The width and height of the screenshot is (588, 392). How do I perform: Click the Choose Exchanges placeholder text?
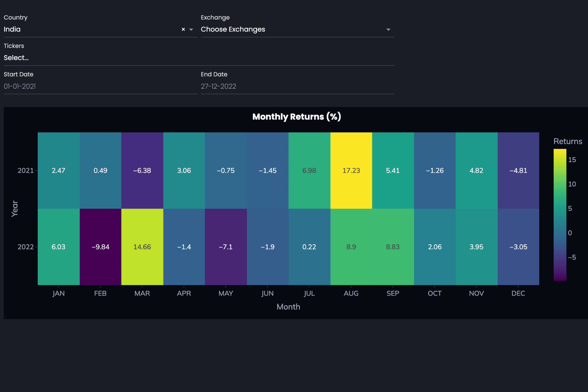tap(233, 29)
